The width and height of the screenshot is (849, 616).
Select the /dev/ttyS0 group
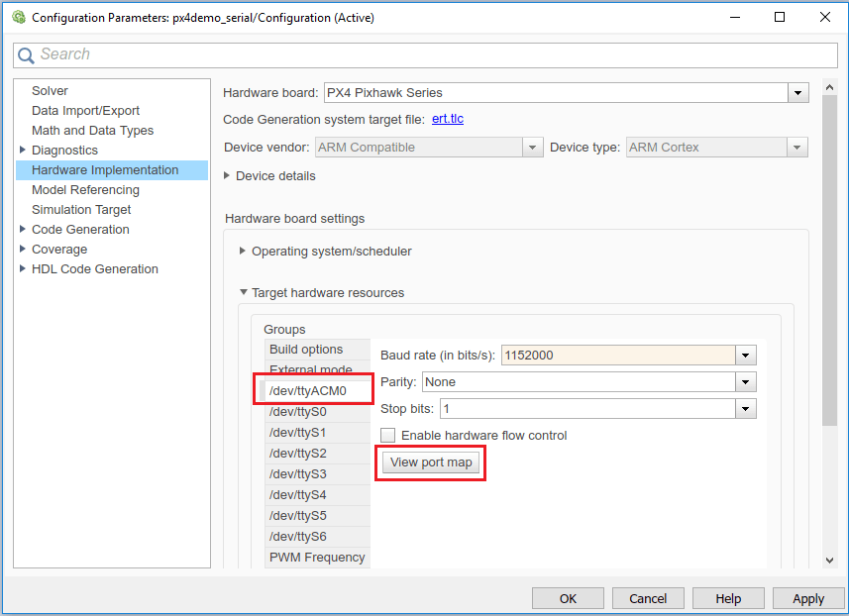(317, 412)
